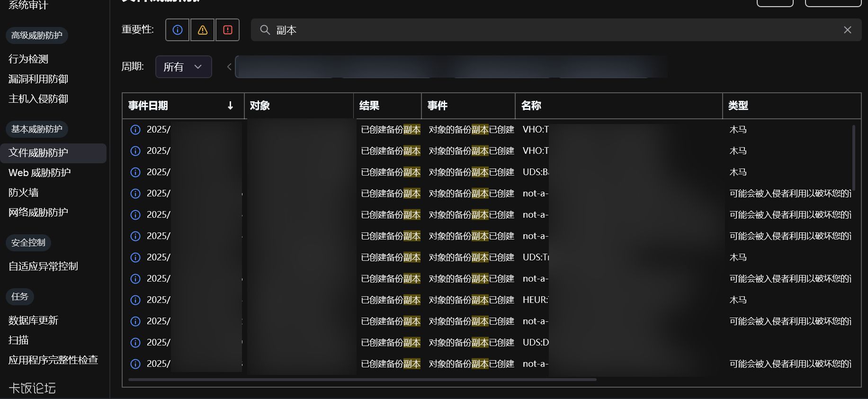The image size is (868, 399).
Task: Click info icon of UDS:D event row
Action: [x=135, y=343]
